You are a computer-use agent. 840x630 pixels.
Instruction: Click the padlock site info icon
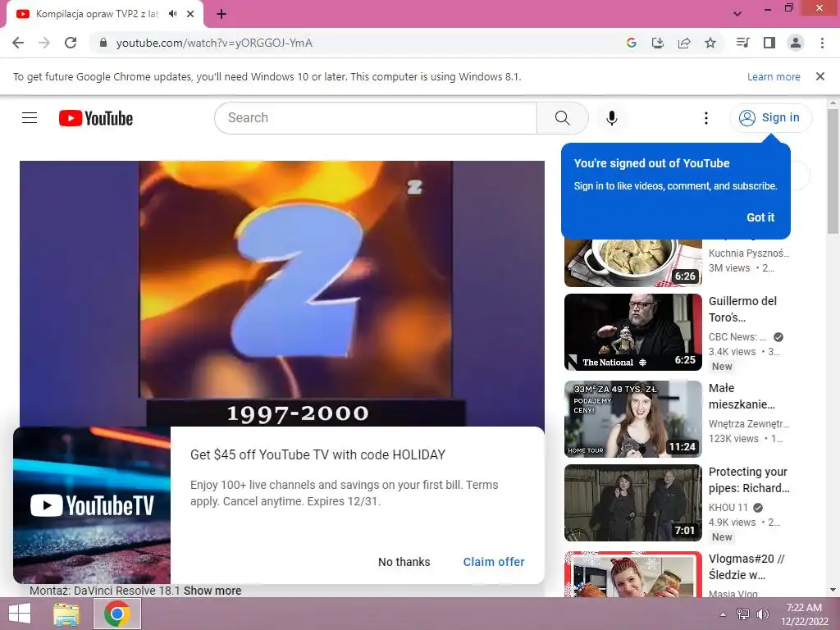click(103, 43)
